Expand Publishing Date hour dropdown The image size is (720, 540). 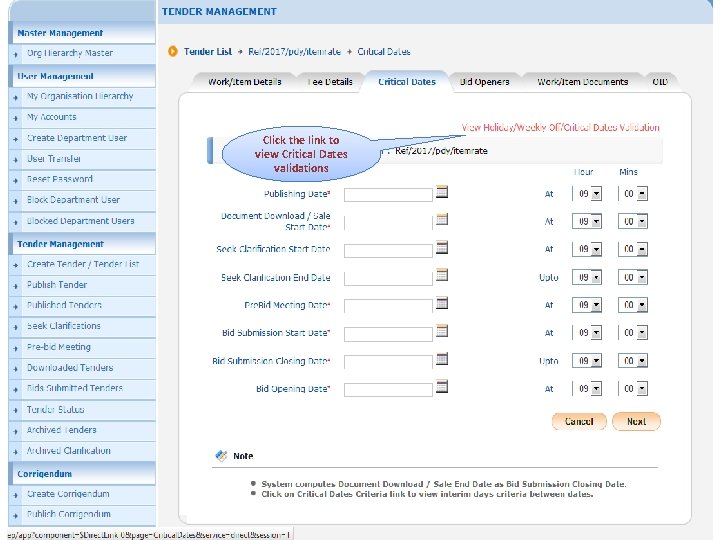596,194
